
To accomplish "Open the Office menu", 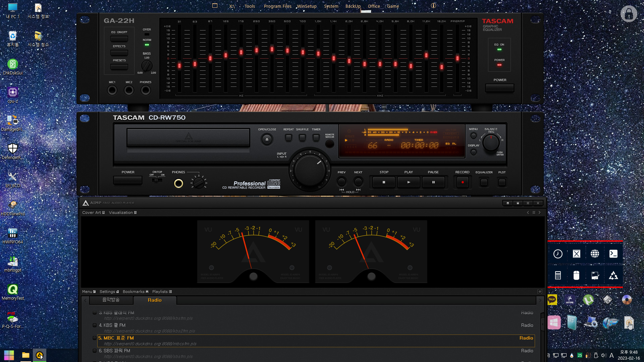I will click(374, 6).
